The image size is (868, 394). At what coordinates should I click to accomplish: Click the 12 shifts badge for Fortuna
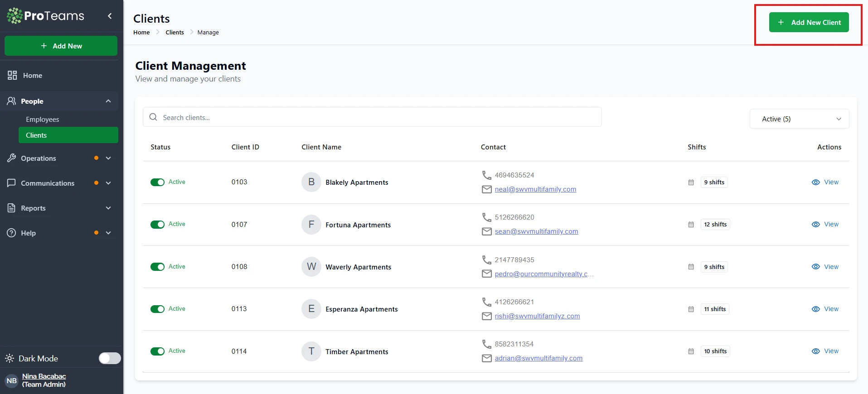(x=715, y=225)
